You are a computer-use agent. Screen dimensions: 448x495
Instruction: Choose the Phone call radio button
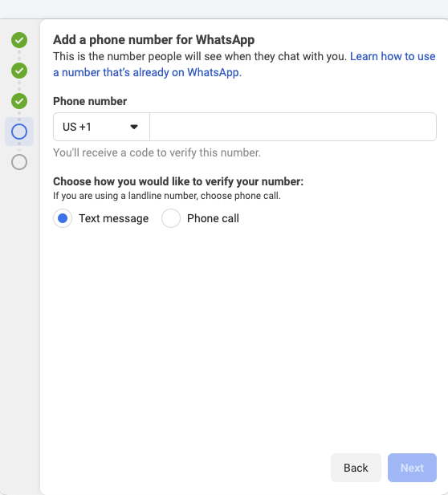coord(171,218)
